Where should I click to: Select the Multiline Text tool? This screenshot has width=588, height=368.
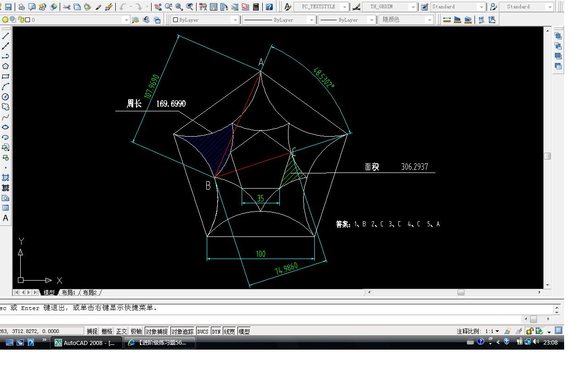(x=6, y=218)
